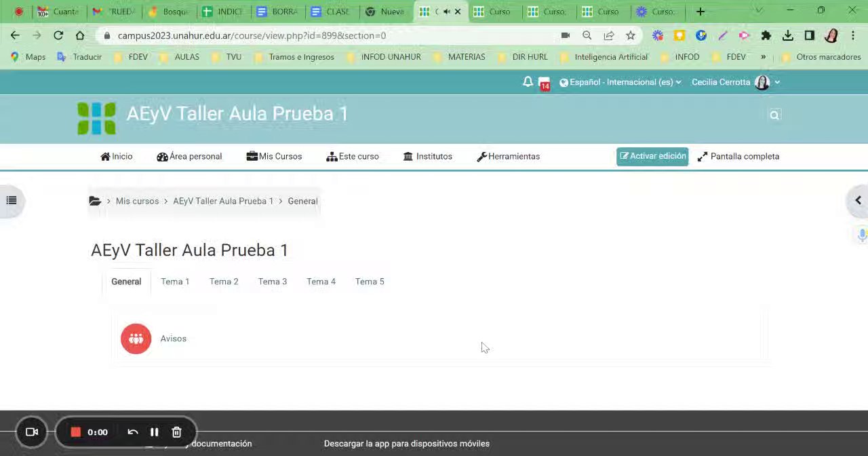This screenshot has height=456, width=868.
Task: Bookmark this page with the star
Action: pos(631,35)
